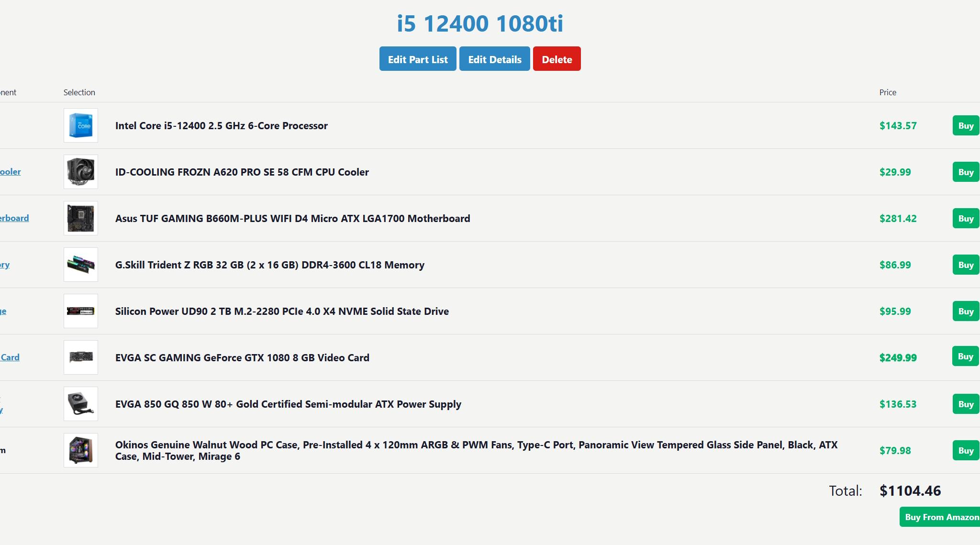This screenshot has height=545, width=980.
Task: Click the 'Intel Core i5-12400 2.5 GHz 6-Core Processor' text
Action: [222, 125]
